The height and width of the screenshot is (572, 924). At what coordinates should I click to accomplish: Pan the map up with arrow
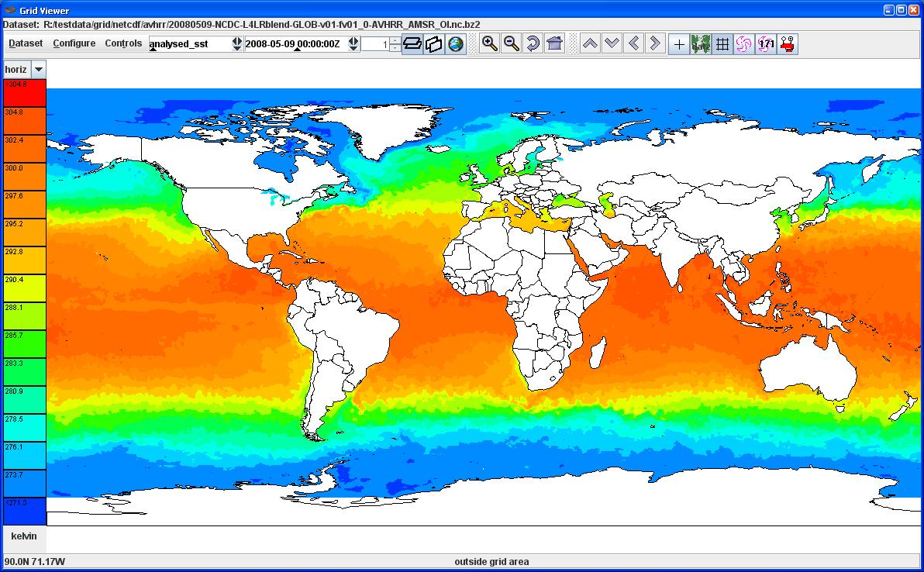click(590, 43)
